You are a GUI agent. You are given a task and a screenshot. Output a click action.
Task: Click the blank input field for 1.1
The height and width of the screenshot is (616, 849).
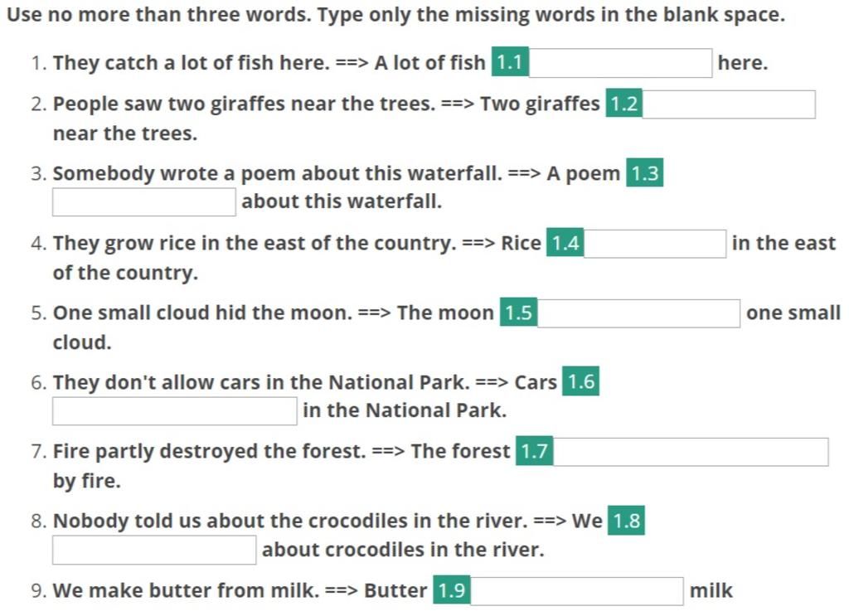(620, 63)
